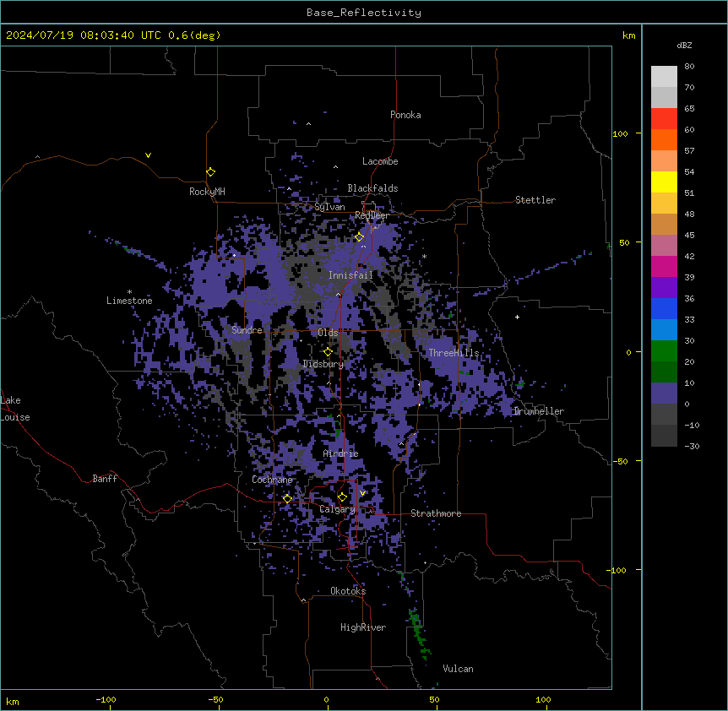Screen dimensions: 728x711
Task: Click the -10 value on the dBZ legend
Action: pos(692,425)
